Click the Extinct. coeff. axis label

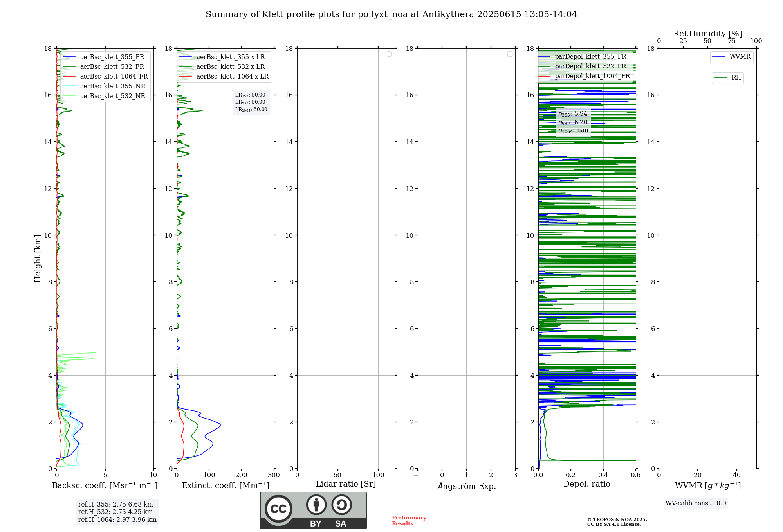(226, 485)
